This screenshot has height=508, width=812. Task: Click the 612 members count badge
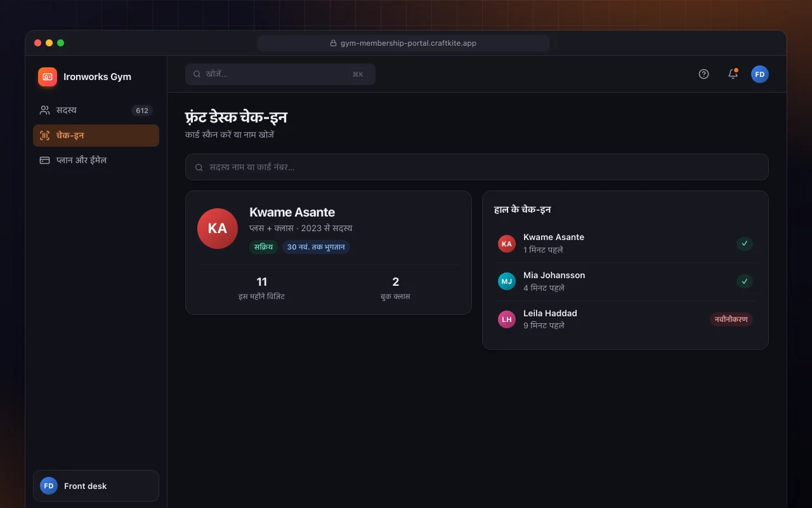click(142, 110)
